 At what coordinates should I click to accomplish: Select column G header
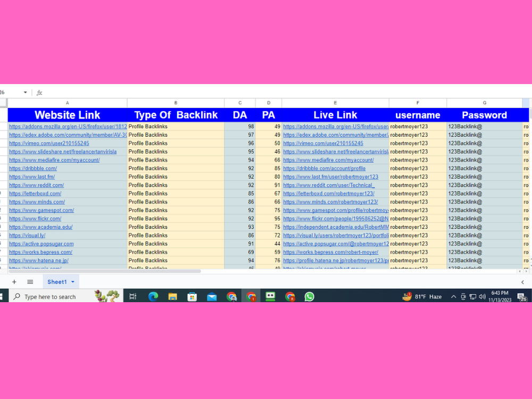click(x=484, y=103)
